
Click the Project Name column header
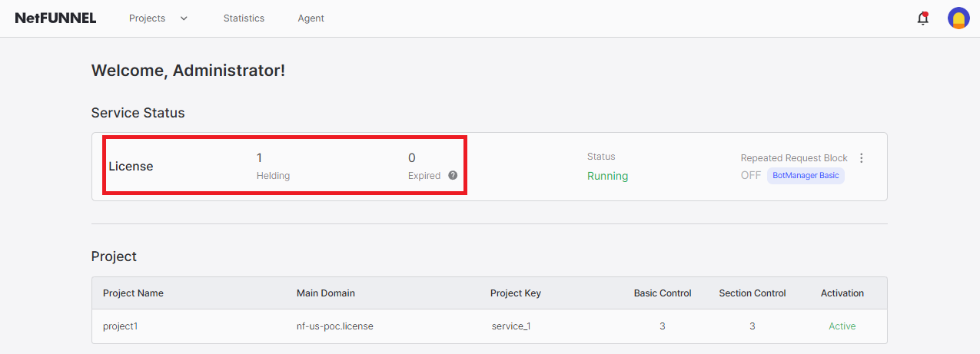[x=133, y=293]
